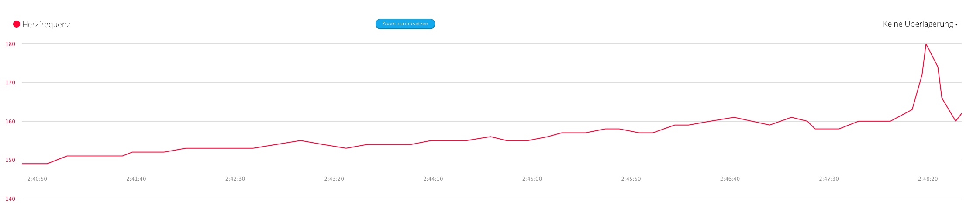
Task: Click the red Herzfrequenz legend dot
Action: (17, 24)
